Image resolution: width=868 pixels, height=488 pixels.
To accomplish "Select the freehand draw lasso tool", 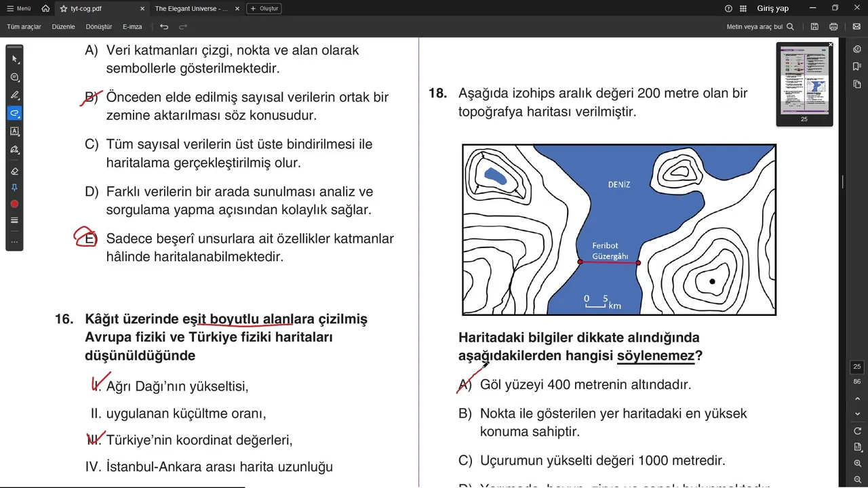I will point(15,113).
